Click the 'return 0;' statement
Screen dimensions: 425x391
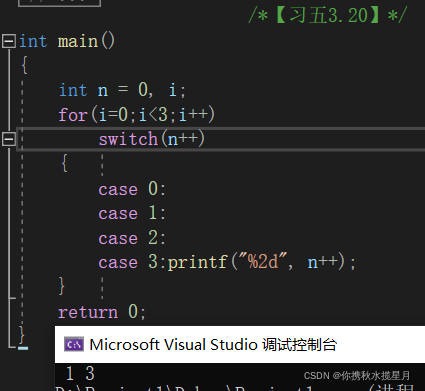(x=102, y=312)
